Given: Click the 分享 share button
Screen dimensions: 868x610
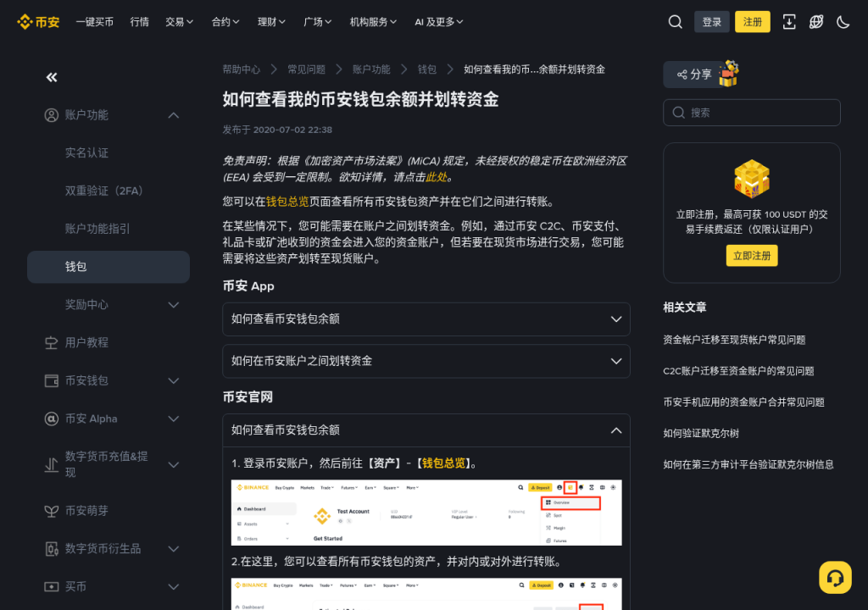Looking at the screenshot, I should [694, 75].
